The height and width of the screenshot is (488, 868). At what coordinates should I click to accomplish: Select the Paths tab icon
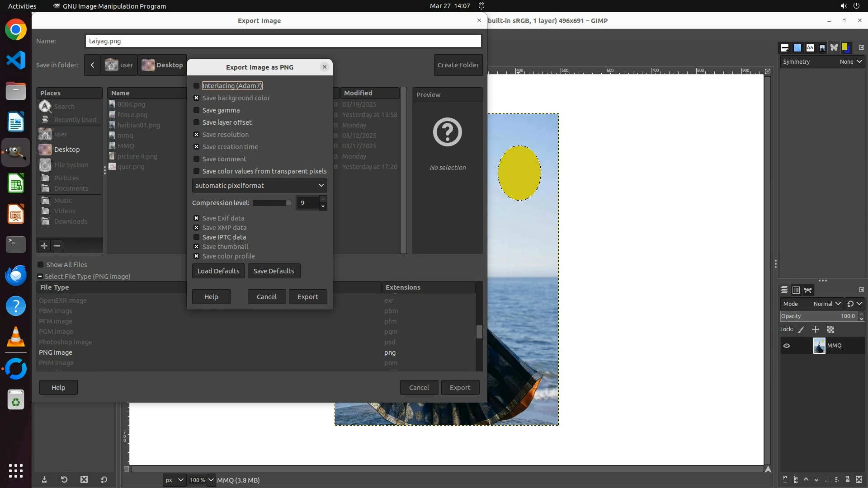pos(808,290)
